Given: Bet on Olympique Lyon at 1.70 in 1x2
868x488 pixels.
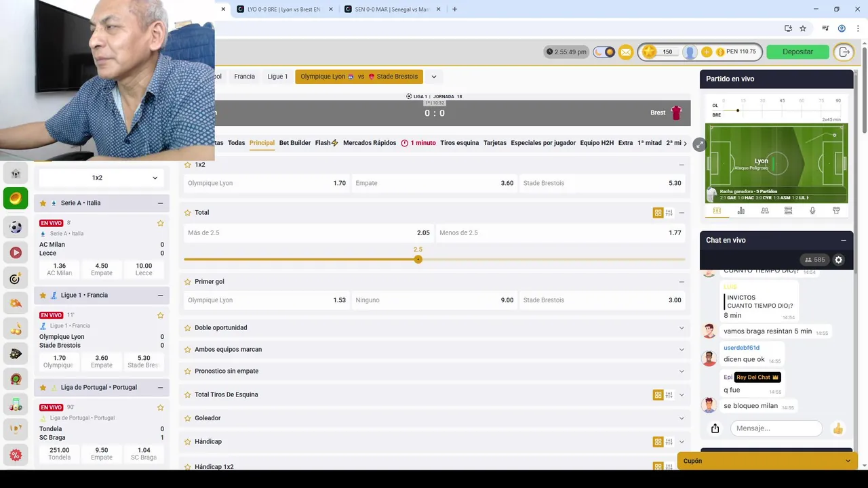Looking at the screenshot, I should click(267, 183).
